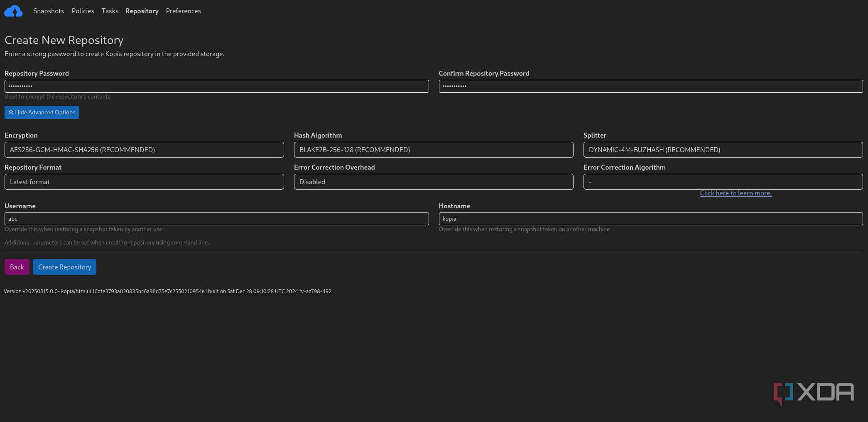Viewport: 868px width, 422px height.
Task: Open the Preferences tab
Action: [x=184, y=11]
